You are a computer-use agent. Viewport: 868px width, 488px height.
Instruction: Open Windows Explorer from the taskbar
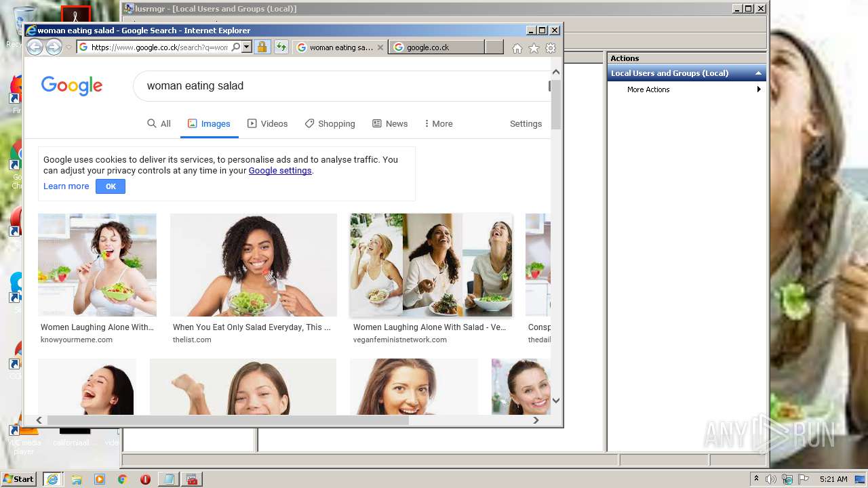(x=77, y=479)
